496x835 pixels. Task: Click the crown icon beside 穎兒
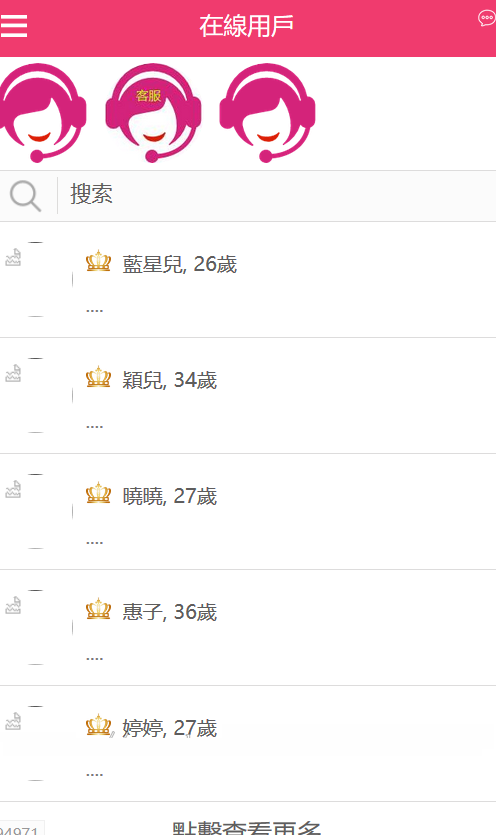(x=99, y=377)
